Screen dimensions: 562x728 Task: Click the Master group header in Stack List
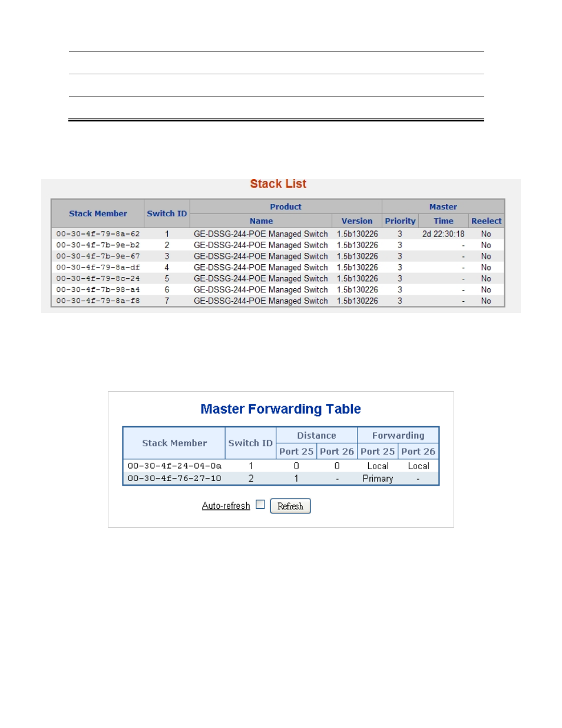tap(443, 207)
